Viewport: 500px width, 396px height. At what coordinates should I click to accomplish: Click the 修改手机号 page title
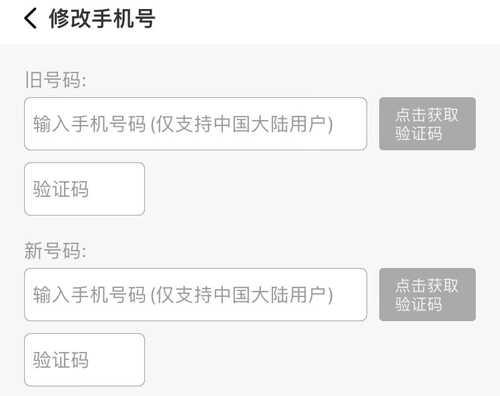[x=102, y=19]
